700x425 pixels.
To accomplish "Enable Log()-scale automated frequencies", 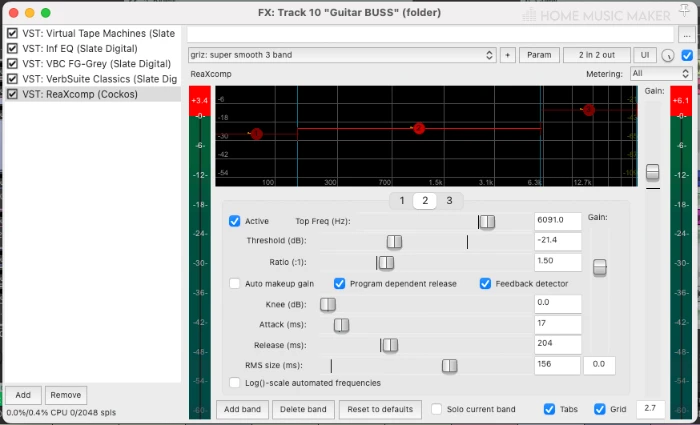I will [x=234, y=383].
